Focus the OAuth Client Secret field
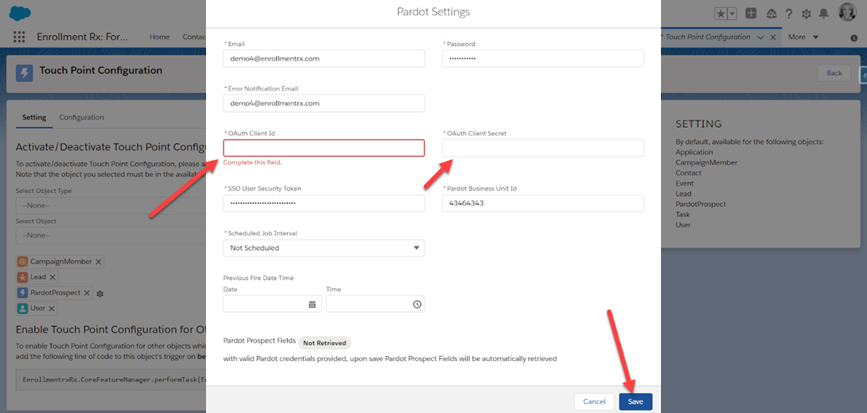867x413 pixels. pos(542,148)
